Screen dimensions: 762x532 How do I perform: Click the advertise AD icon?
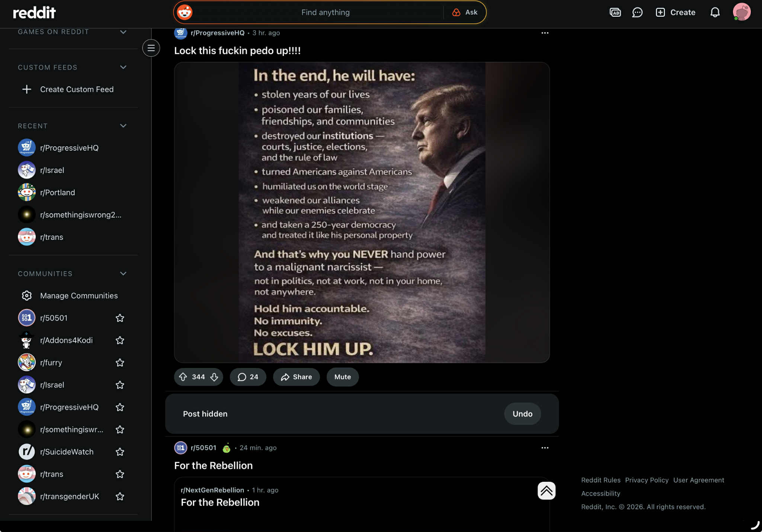tap(615, 12)
